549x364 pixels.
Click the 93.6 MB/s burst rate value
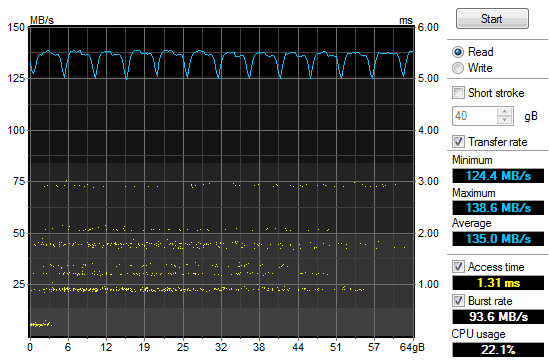tap(498, 317)
